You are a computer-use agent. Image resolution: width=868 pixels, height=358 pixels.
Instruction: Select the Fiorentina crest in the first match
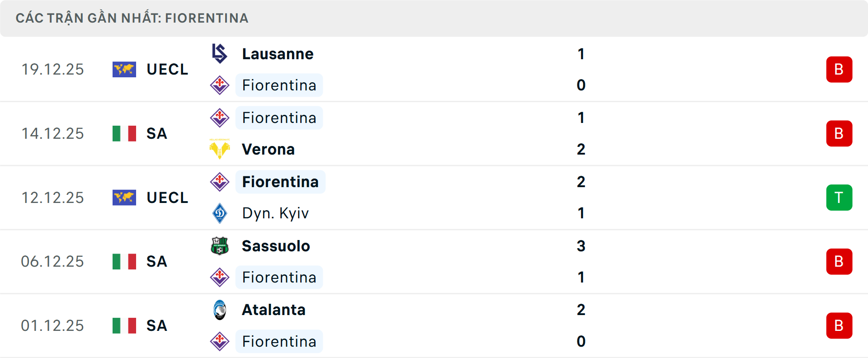[219, 85]
